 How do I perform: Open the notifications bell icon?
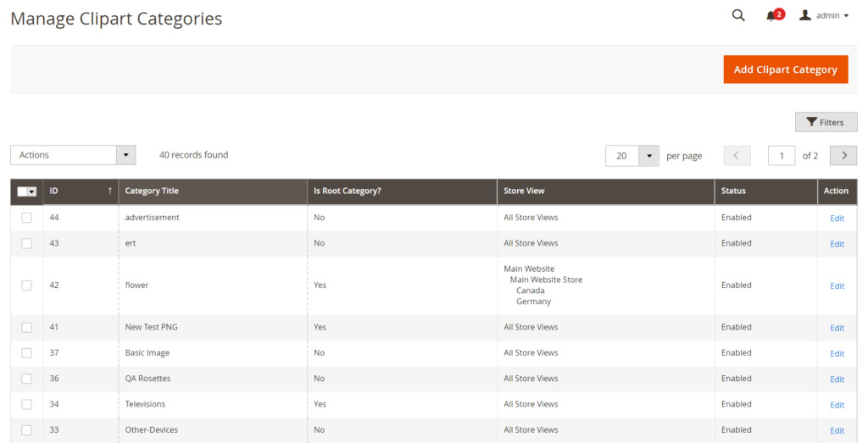pyautogui.click(x=771, y=16)
